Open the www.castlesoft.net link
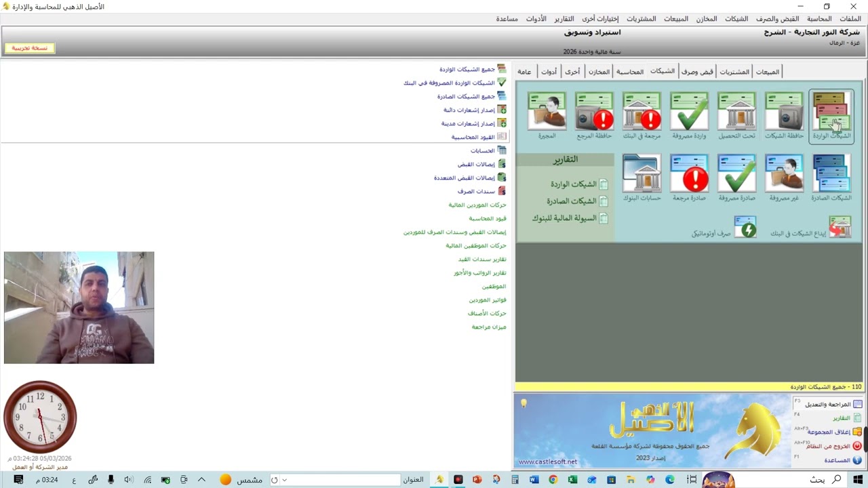 point(548,462)
